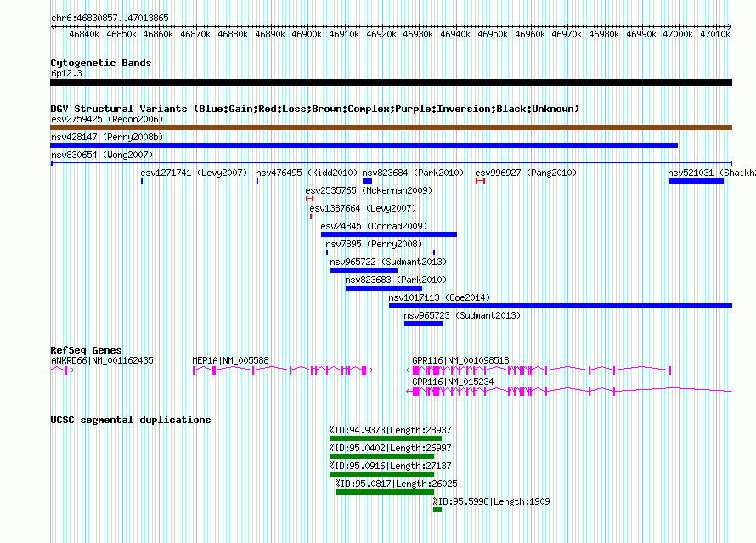The width and height of the screenshot is (756, 543).
Task: Click the nsv476495 (Kidd2010) label
Action: 307,173
